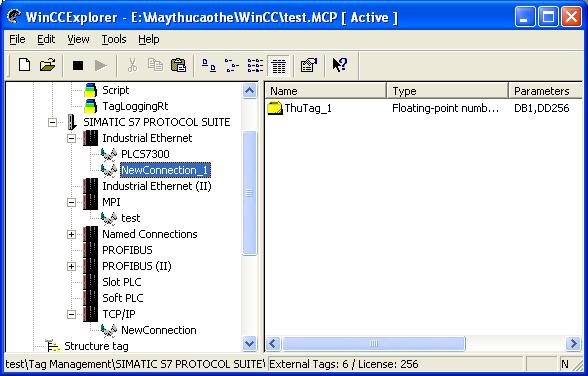Click the ThuTag_1 tag icon
Screen dimensions: 588x376
click(274, 108)
